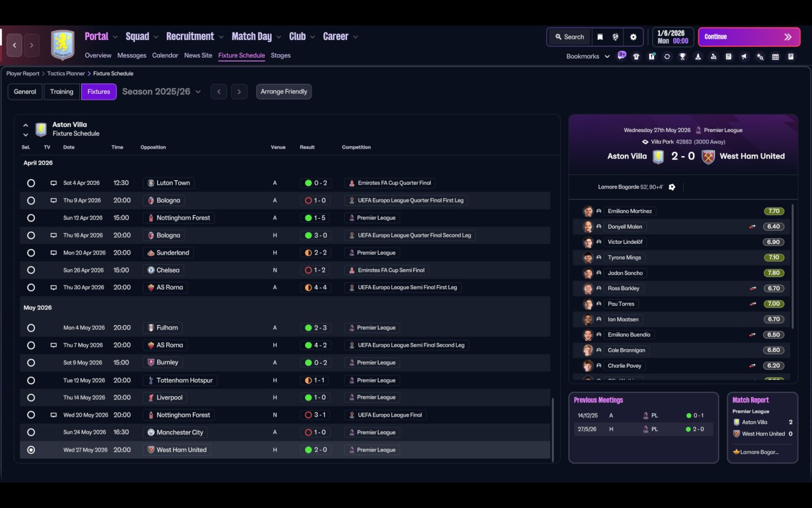Click the document report bookmark icon

coord(729,57)
